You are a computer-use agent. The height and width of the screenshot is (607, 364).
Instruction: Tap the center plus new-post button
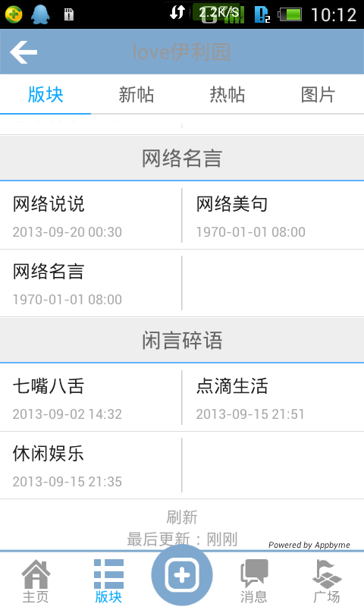pyautogui.click(x=182, y=575)
